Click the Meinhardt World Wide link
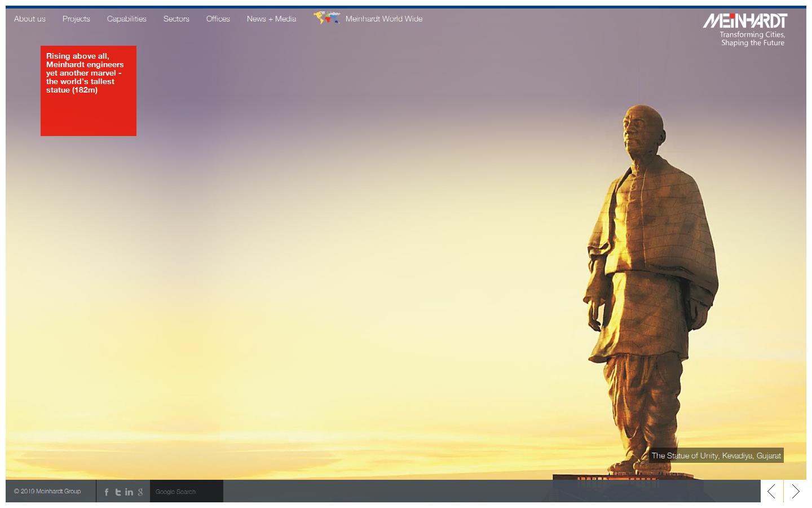The image size is (812, 508). point(384,19)
